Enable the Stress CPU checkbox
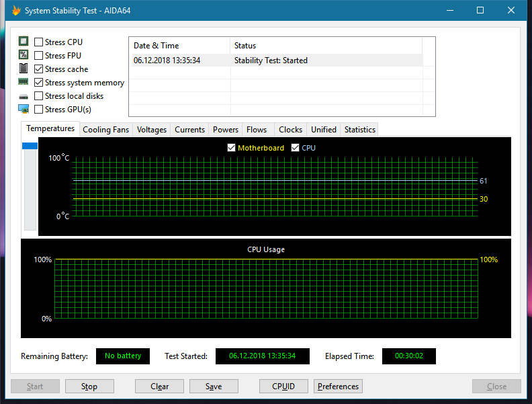This screenshot has height=404, width=532. [39, 42]
